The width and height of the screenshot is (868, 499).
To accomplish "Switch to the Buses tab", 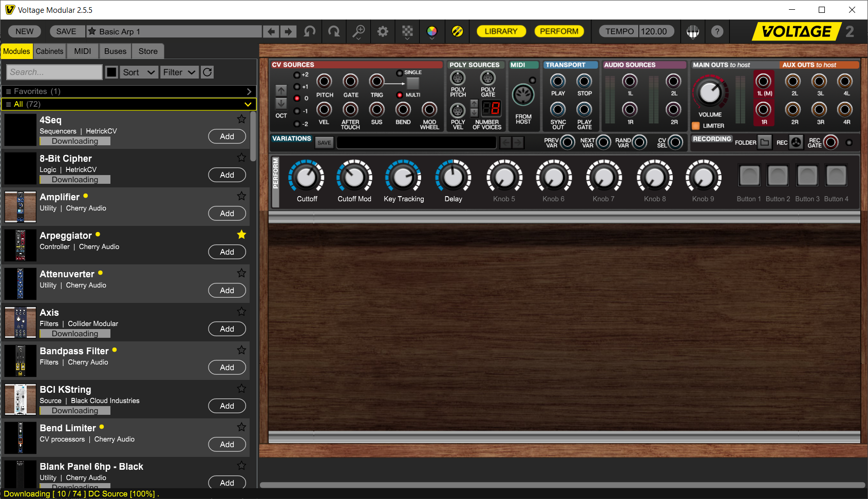I will [x=115, y=51].
